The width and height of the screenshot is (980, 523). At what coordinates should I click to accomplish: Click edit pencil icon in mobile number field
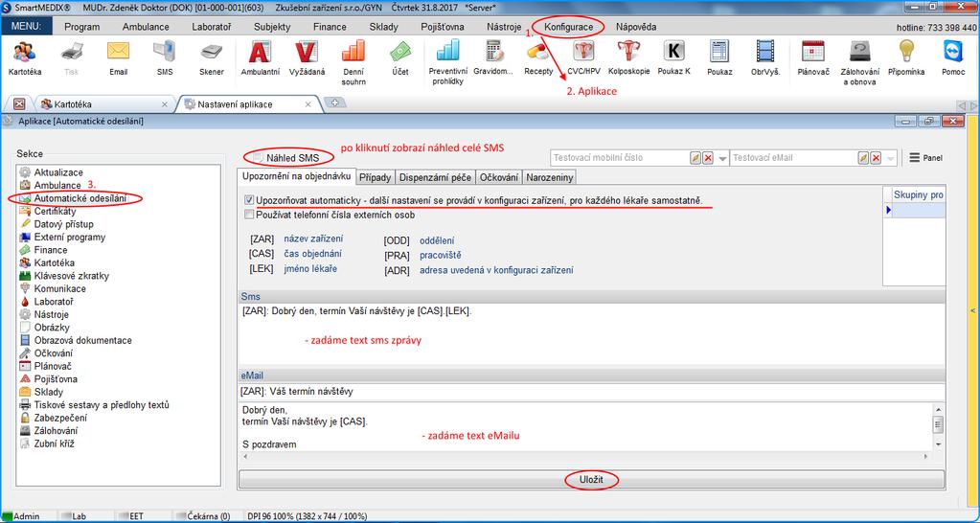pos(695,158)
